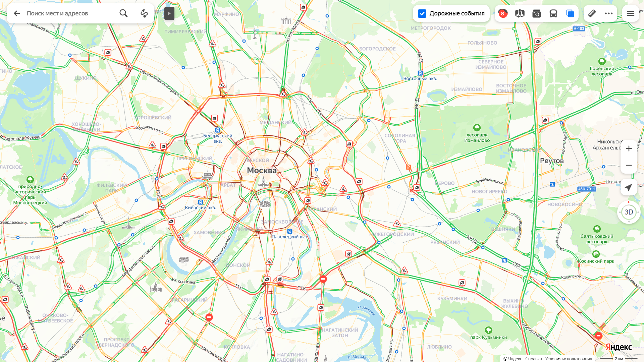Toggle the red traffic level indicator
This screenshot has height=362, width=644.
pyautogui.click(x=502, y=13)
